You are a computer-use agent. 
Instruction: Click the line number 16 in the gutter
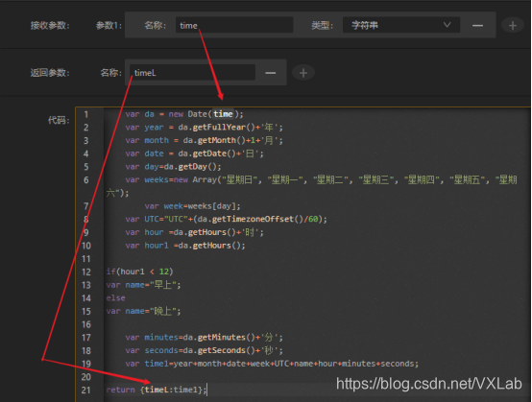pyautogui.click(x=86, y=324)
